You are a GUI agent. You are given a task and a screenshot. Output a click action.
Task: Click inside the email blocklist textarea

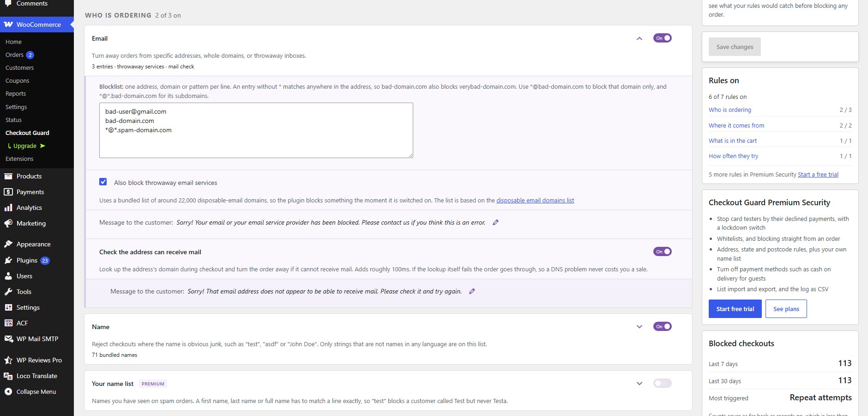(256, 130)
